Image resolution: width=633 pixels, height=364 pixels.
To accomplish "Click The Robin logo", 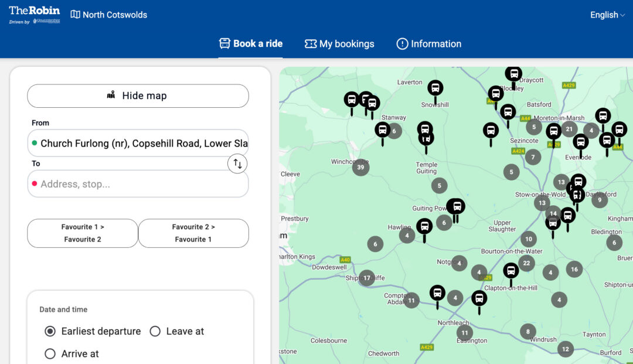I will (35, 15).
